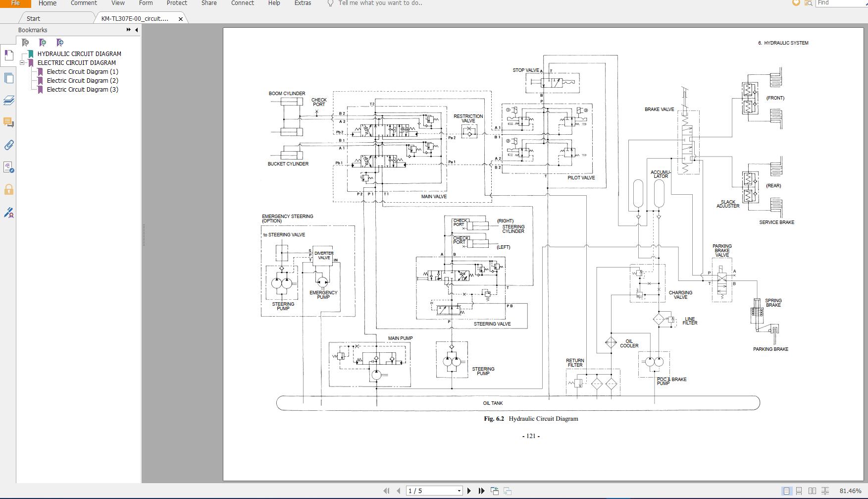Open the File menu
Image resolution: width=868 pixels, height=499 pixels.
pyautogui.click(x=15, y=3)
